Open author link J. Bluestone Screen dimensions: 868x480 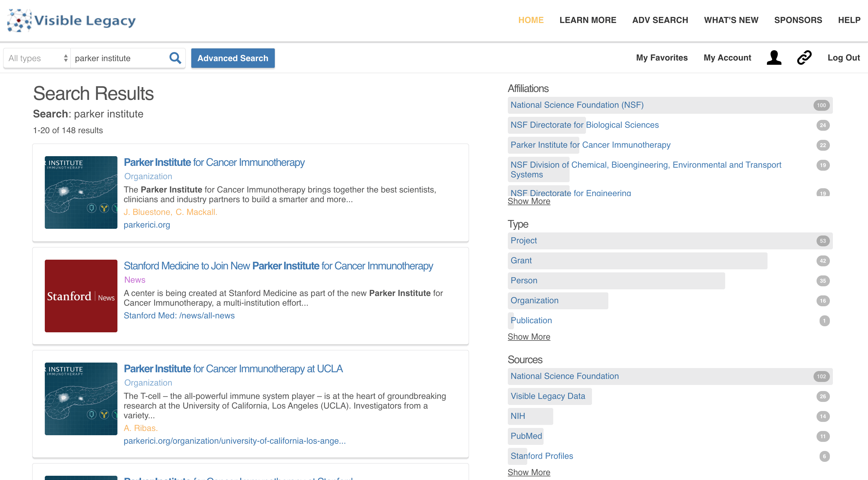pyautogui.click(x=147, y=212)
